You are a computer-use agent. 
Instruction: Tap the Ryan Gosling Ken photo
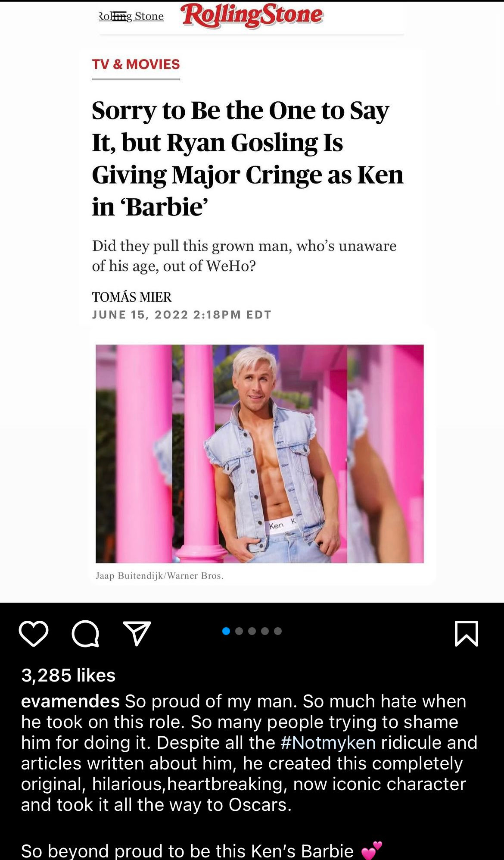point(259,453)
